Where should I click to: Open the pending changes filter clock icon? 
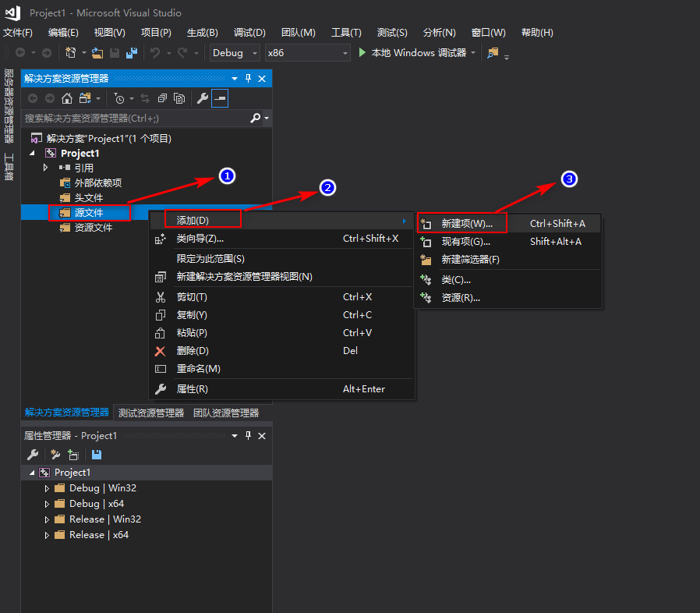coord(119,98)
